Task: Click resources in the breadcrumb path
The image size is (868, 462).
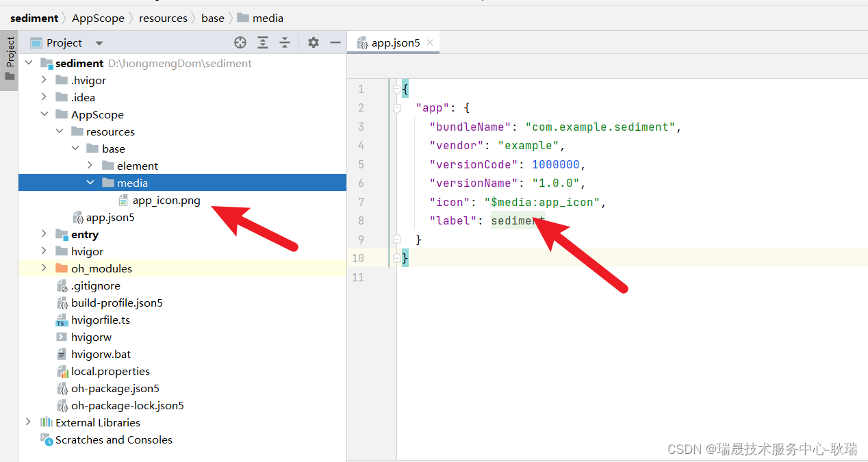Action: (x=163, y=18)
